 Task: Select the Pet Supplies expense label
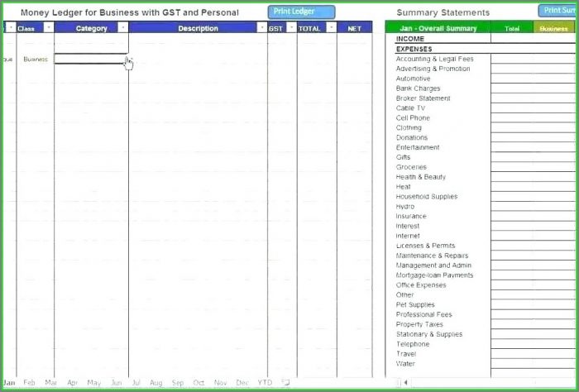[x=415, y=305]
